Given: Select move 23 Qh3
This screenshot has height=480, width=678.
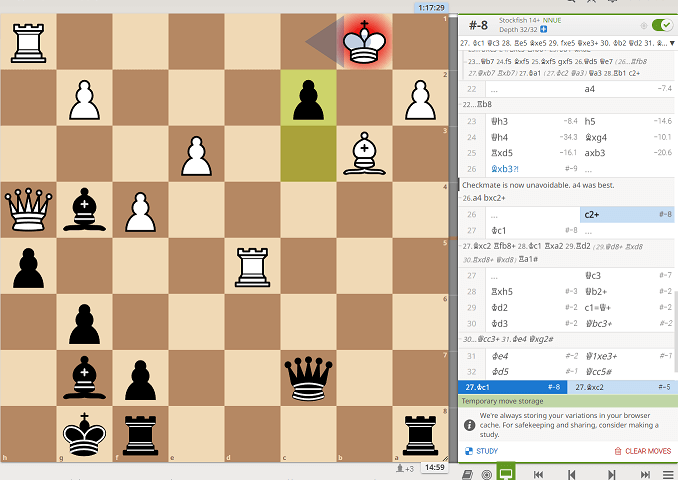Looking at the screenshot, I should click(532, 121).
